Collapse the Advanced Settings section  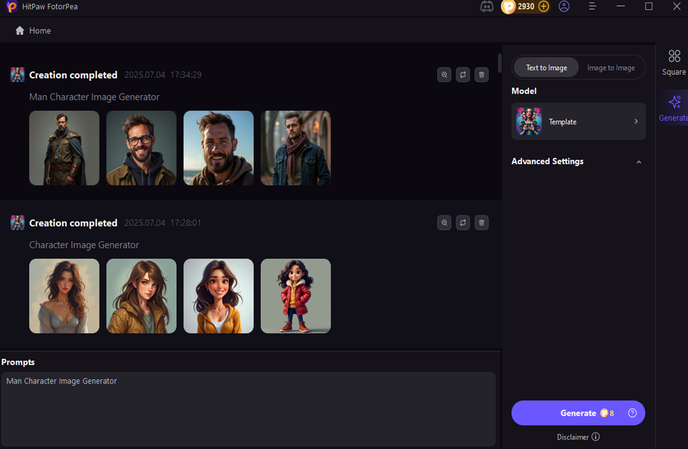(638, 162)
